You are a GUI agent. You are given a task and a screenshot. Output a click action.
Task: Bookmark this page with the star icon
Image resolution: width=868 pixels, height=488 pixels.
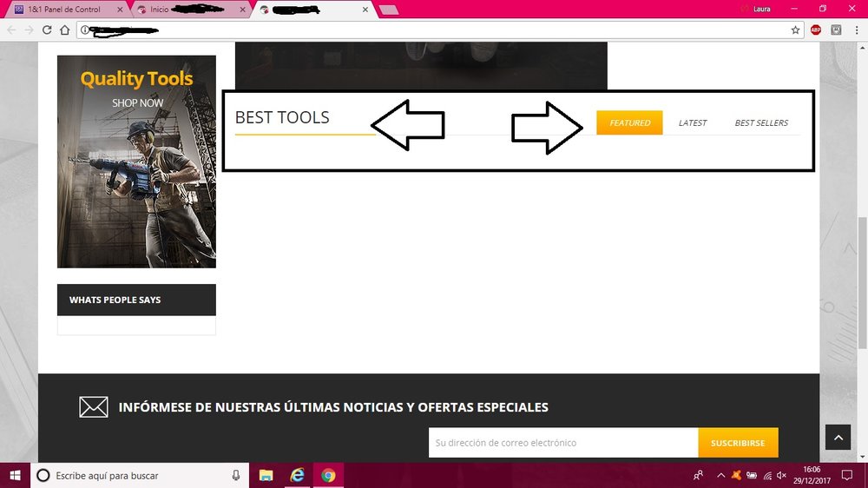click(x=795, y=30)
